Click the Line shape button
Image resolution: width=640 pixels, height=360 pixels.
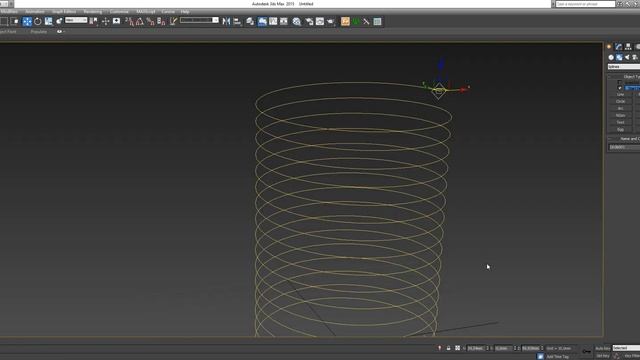pyautogui.click(x=620, y=94)
